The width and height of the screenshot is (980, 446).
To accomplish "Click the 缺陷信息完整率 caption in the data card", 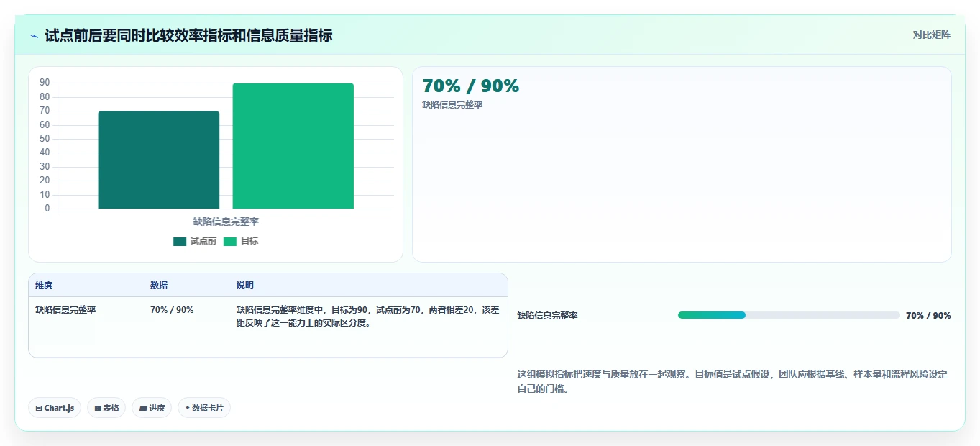I will click(x=452, y=105).
